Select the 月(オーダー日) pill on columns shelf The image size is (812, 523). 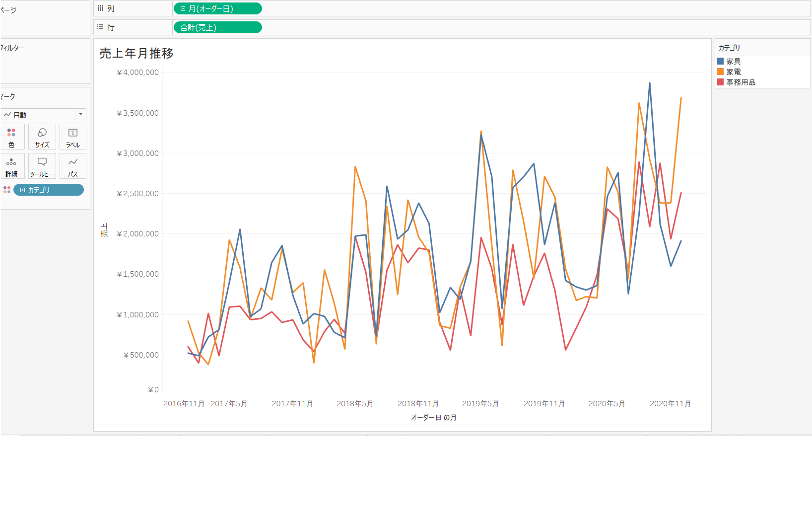[217, 9]
